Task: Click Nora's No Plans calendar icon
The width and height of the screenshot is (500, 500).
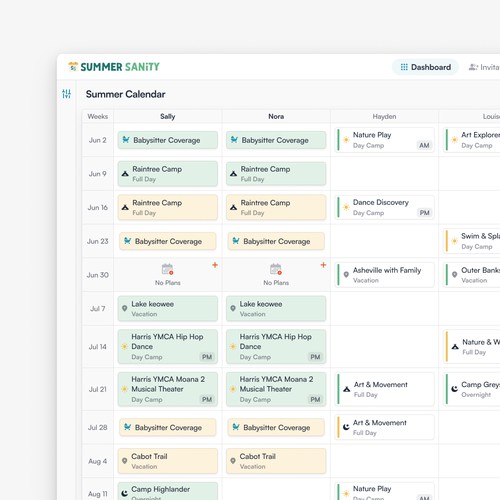Action: [x=276, y=269]
